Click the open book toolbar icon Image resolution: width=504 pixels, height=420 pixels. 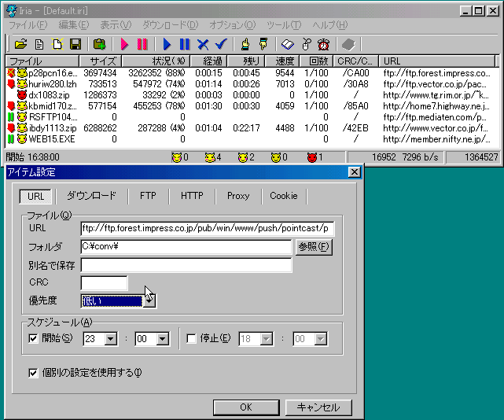[x=288, y=44]
